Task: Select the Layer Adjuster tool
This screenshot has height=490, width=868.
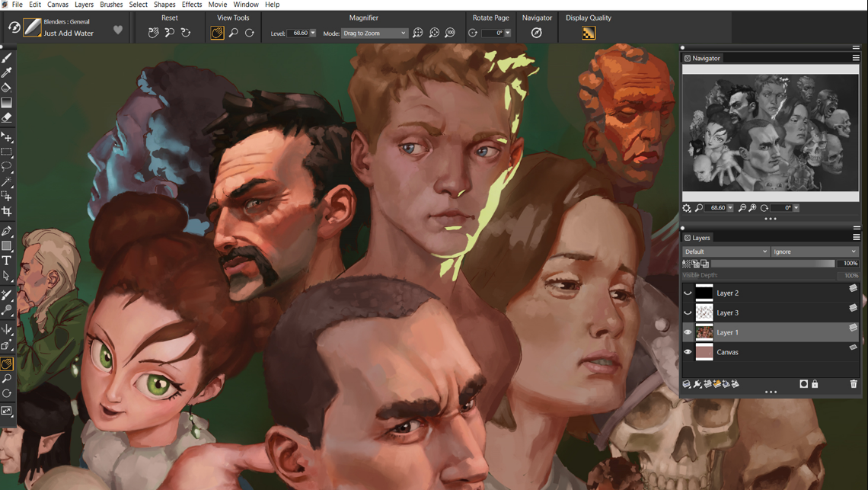Action: click(7, 136)
